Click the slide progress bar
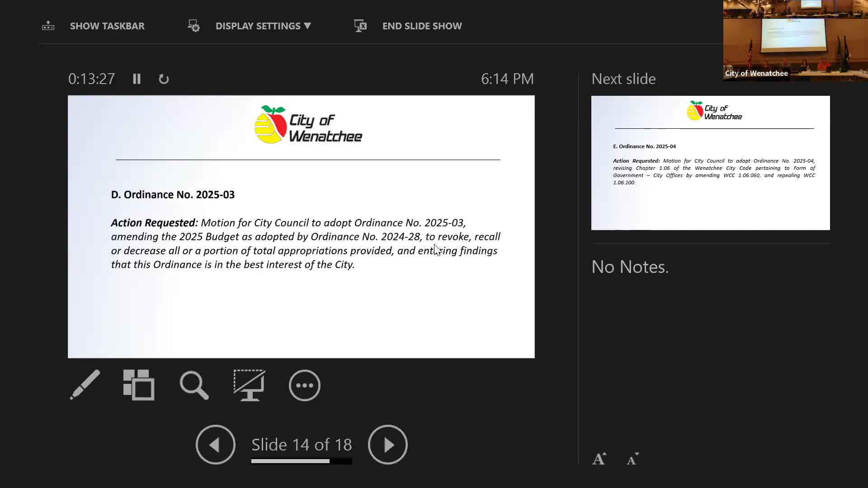868x488 pixels. pos(301,461)
